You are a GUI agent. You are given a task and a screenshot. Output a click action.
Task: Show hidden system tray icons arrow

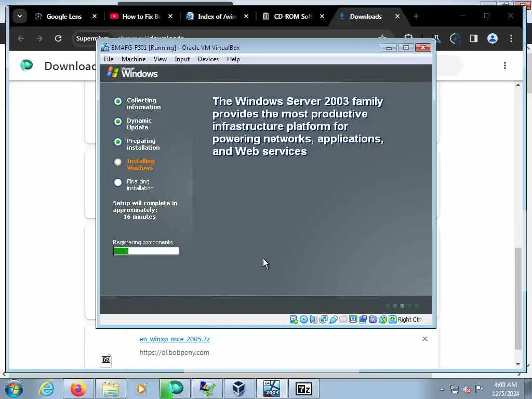pyautogui.click(x=442, y=390)
